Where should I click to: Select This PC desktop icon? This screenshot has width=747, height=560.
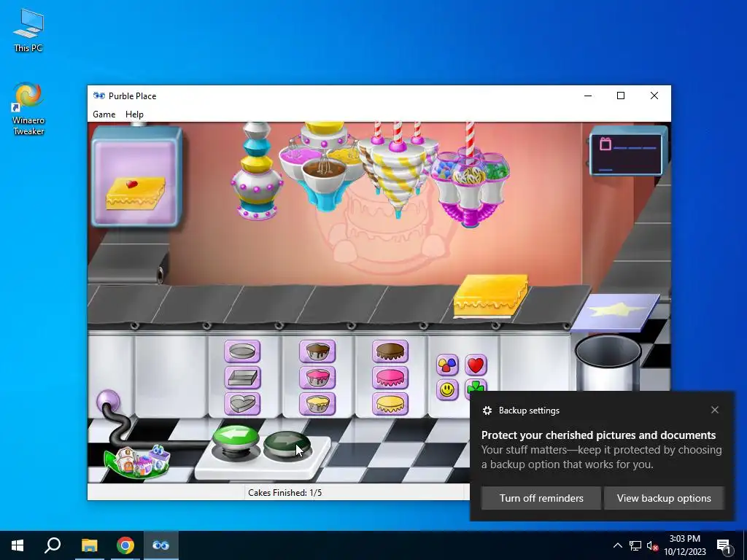[x=28, y=30]
